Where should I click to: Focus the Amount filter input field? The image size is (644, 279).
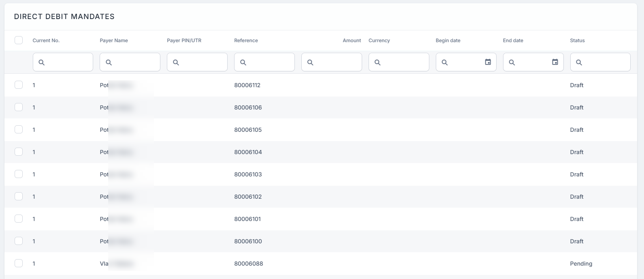coord(336,62)
